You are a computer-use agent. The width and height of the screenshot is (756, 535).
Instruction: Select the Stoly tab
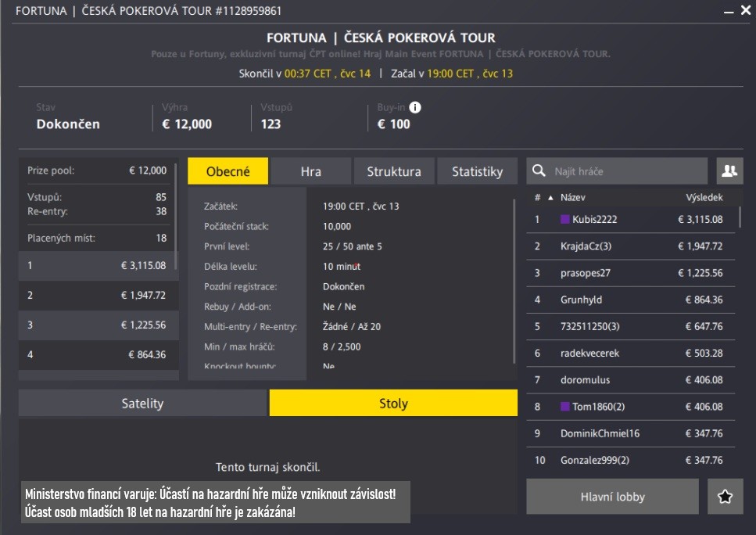click(393, 403)
